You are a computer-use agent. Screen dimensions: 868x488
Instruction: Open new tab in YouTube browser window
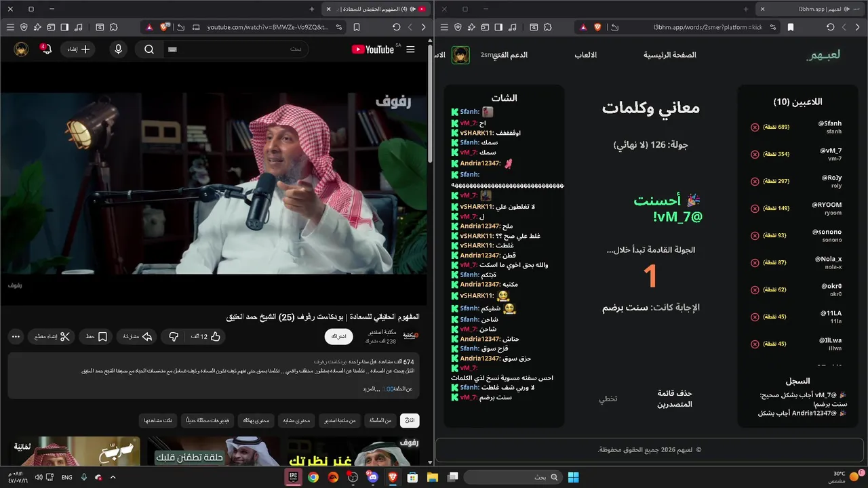pyautogui.click(x=312, y=9)
